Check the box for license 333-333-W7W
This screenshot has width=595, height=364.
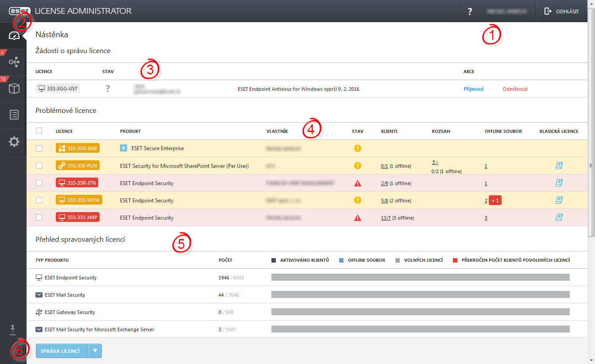(39, 200)
